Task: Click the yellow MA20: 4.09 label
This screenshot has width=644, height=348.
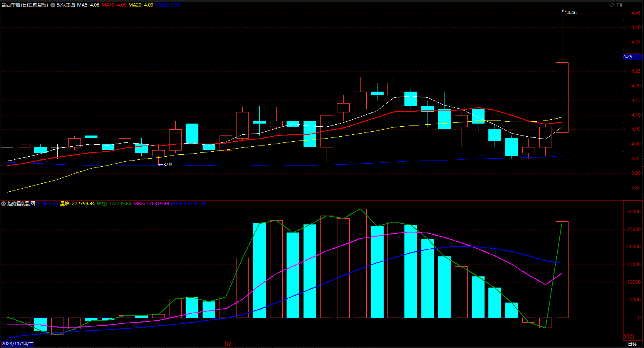Action: (x=141, y=5)
